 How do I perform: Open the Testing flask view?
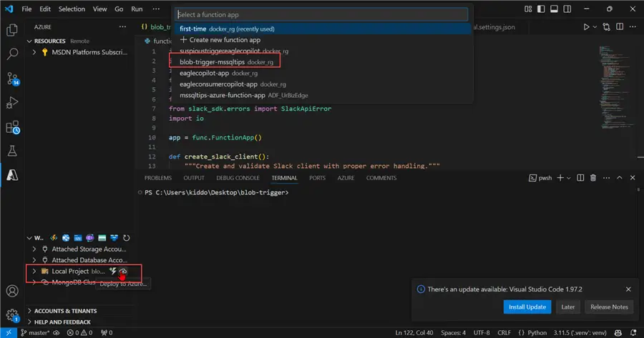12,151
